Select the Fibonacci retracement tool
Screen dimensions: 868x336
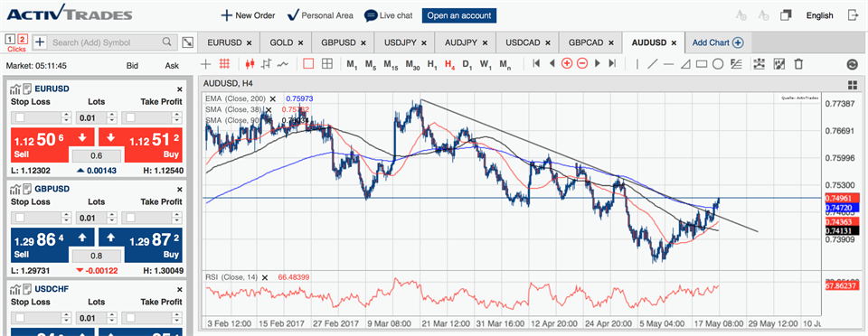coord(736,64)
